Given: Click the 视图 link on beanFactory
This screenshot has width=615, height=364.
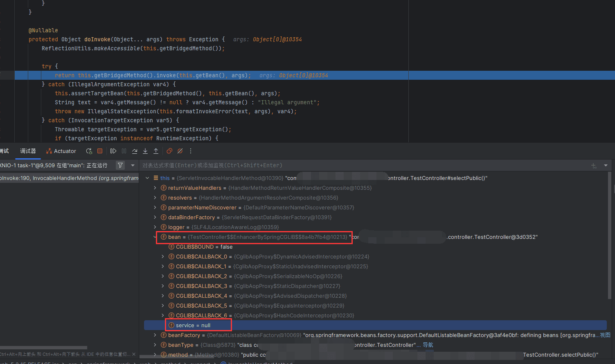Looking at the screenshot, I should click(605, 335).
